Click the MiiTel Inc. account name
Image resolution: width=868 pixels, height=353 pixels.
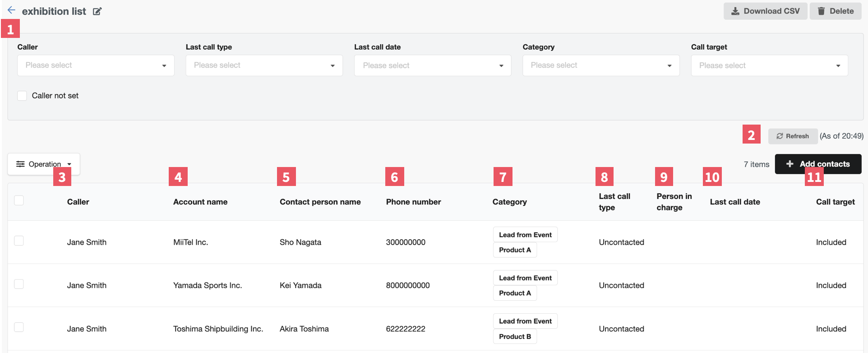pyautogui.click(x=190, y=242)
